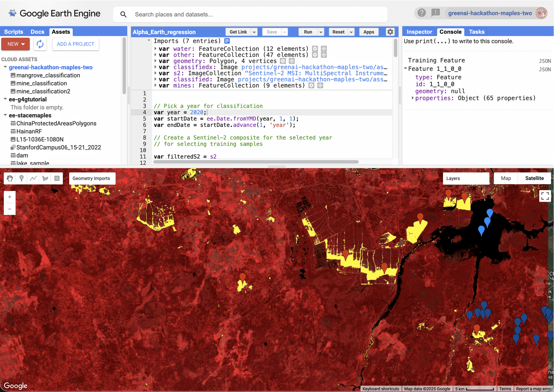Open the map Terms link
This screenshot has width=554, height=392.
coord(505,389)
